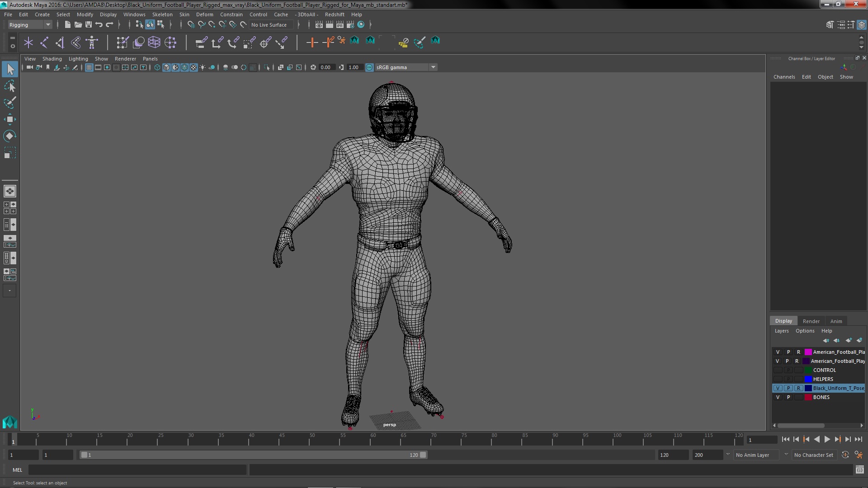
Task: Open the Rigging menu set dropdown
Action: [30, 25]
